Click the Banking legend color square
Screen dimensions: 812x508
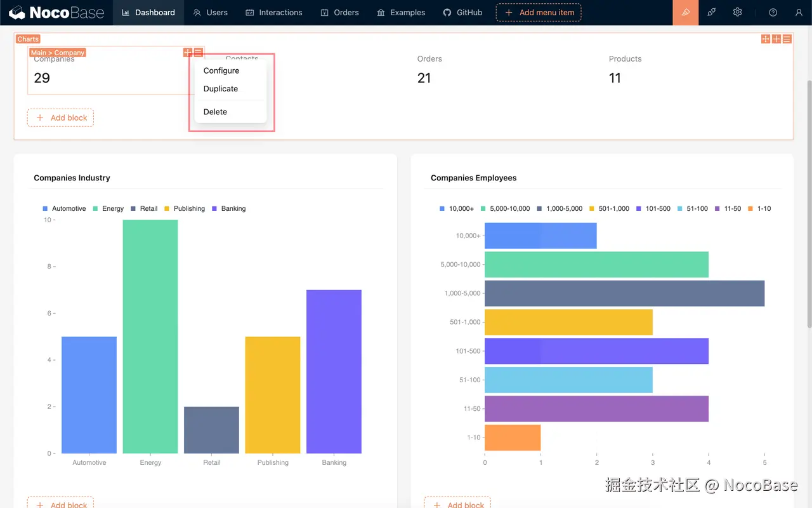point(215,208)
